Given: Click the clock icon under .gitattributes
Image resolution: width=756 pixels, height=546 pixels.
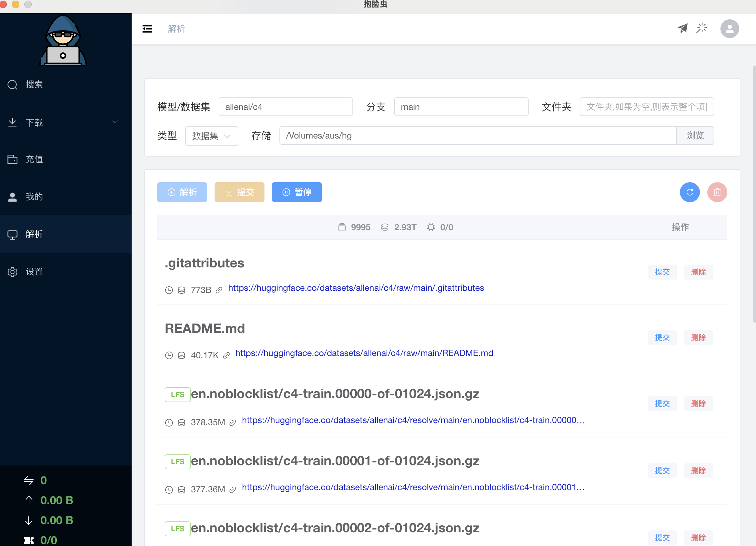Looking at the screenshot, I should 169,290.
